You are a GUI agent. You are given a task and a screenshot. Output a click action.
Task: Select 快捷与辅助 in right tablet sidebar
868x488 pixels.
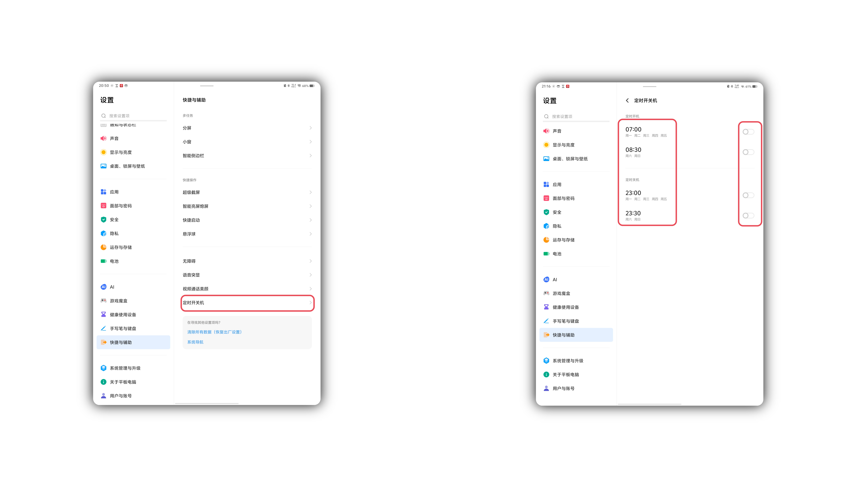click(x=576, y=335)
